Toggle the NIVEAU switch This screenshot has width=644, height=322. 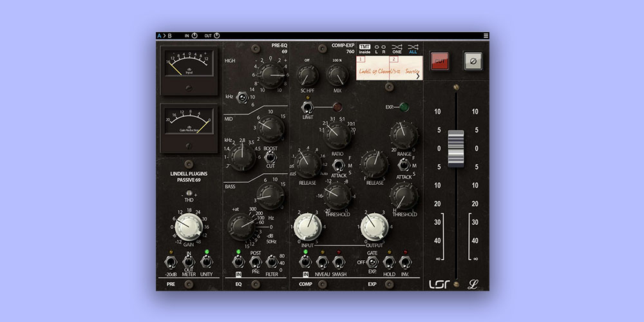(322, 261)
